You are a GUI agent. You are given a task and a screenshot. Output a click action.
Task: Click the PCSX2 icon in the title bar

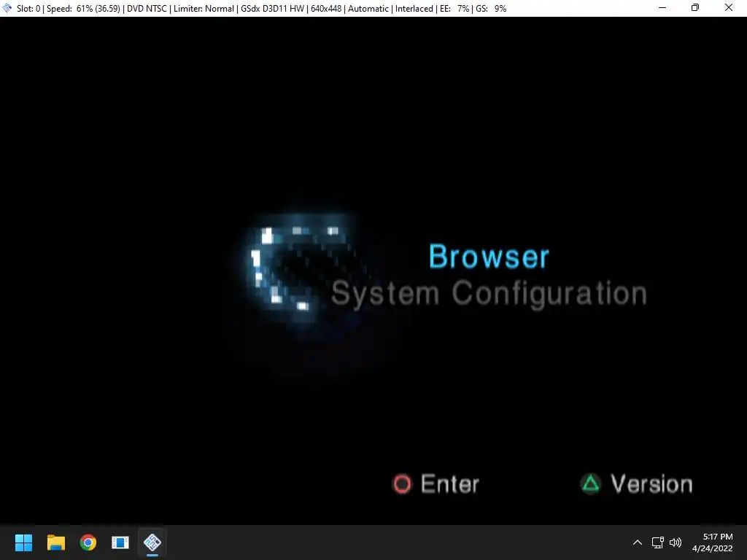tap(7, 8)
